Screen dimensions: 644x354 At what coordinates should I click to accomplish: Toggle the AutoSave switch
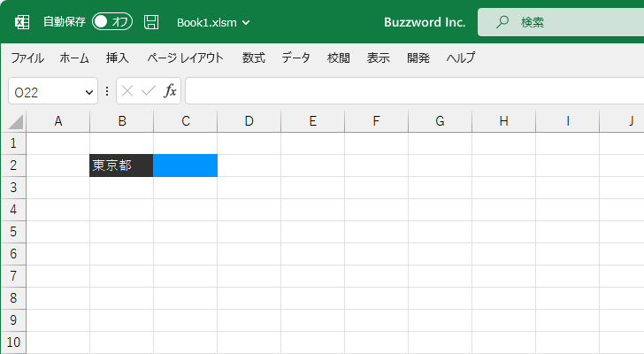(x=112, y=22)
